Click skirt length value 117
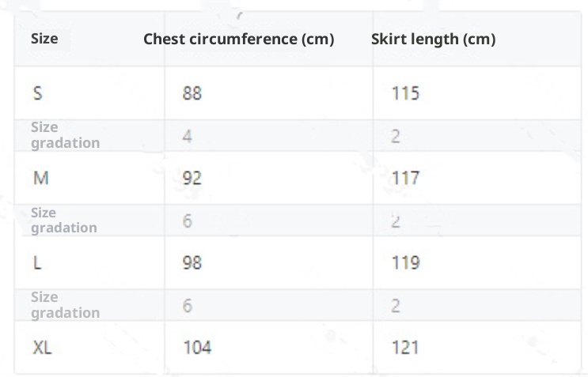Image resolution: width=588 pixels, height=377 pixels. coord(405,178)
